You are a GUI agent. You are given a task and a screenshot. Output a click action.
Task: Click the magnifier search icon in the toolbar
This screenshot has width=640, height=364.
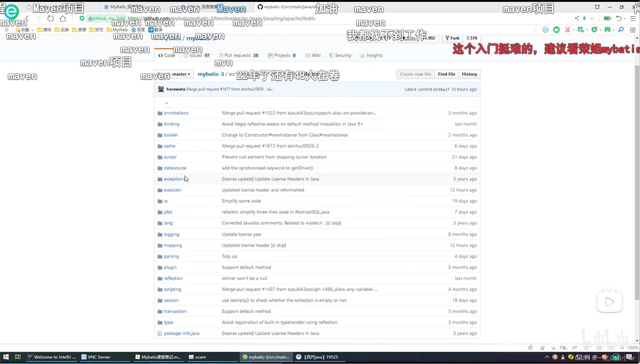click(621, 30)
